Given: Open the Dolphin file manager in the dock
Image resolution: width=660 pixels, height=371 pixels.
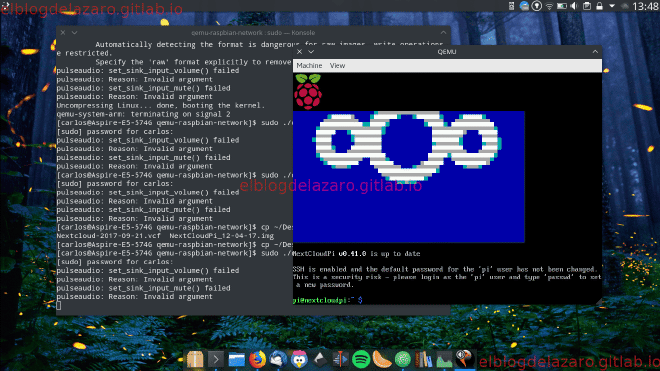Looking at the screenshot, I should click(x=237, y=360).
